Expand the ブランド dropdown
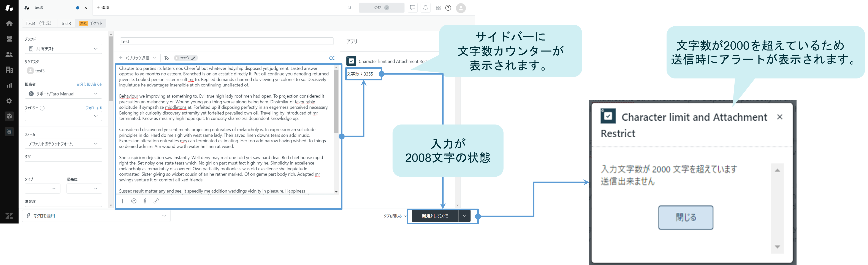The image size is (868, 265). (63, 49)
